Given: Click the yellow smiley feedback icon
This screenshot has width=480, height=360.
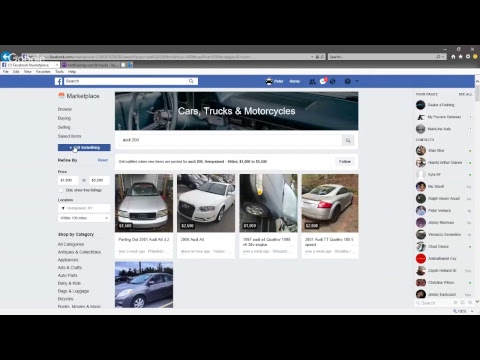Looking at the screenshot, I should (475, 57).
